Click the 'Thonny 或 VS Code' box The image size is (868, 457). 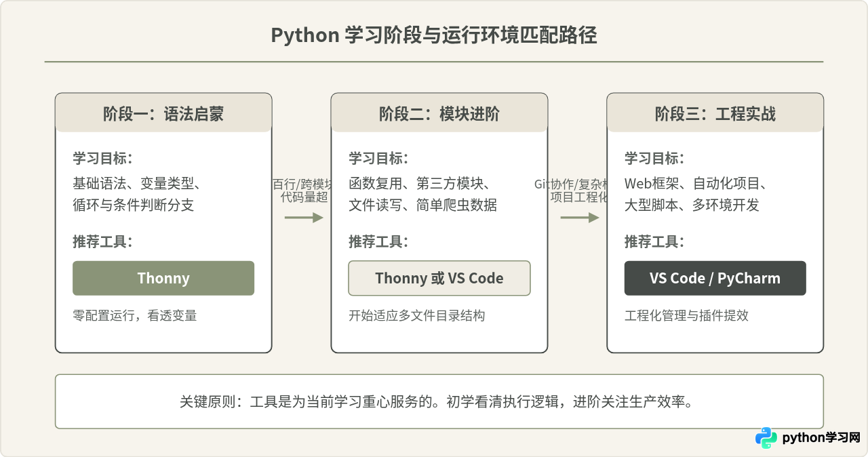[439, 278]
